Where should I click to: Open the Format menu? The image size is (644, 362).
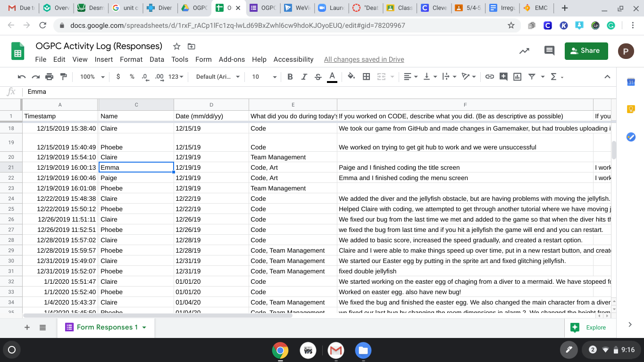[x=131, y=59]
